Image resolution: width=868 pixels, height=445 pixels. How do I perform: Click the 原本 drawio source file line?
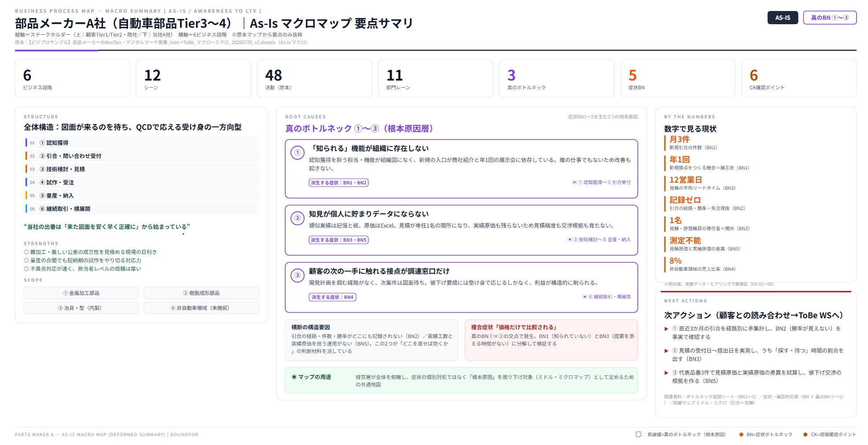[161, 43]
